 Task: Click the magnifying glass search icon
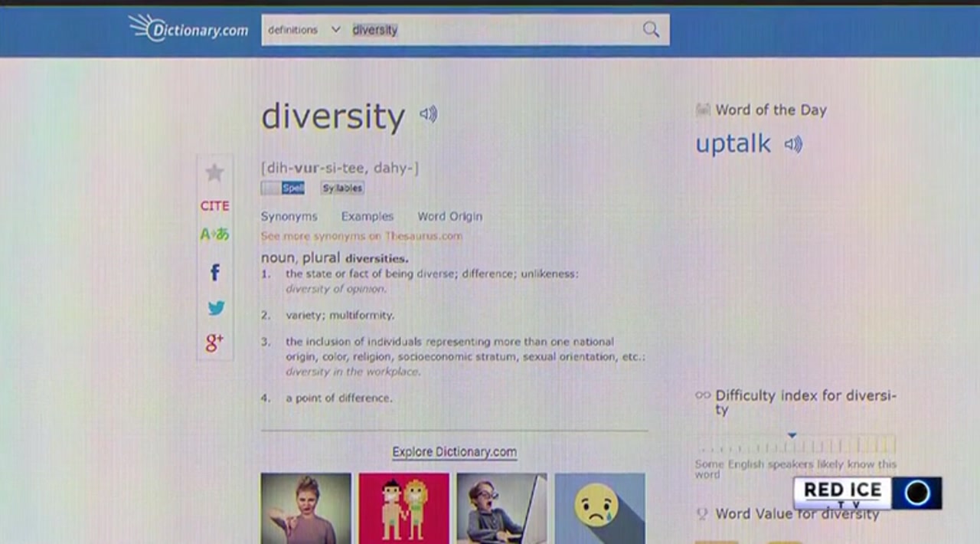point(650,30)
